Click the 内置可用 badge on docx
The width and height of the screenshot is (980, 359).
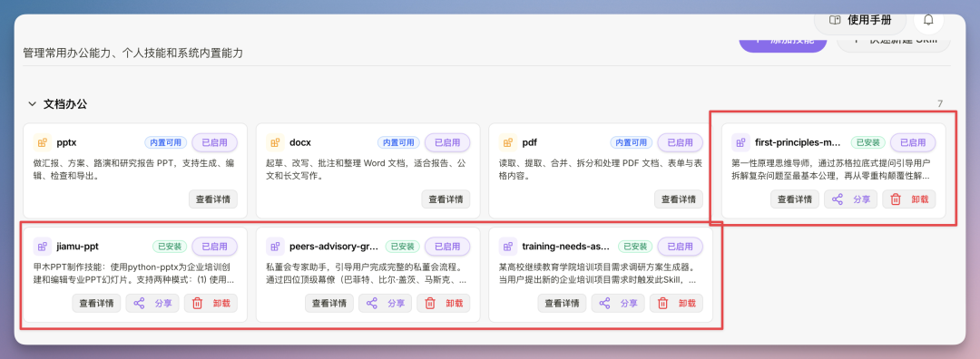point(398,142)
